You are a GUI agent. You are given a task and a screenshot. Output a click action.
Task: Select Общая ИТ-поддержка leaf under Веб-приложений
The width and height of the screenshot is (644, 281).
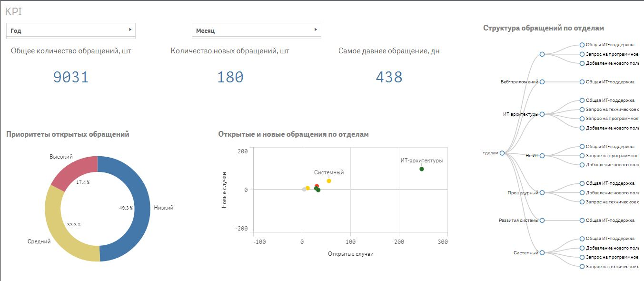tap(582, 82)
